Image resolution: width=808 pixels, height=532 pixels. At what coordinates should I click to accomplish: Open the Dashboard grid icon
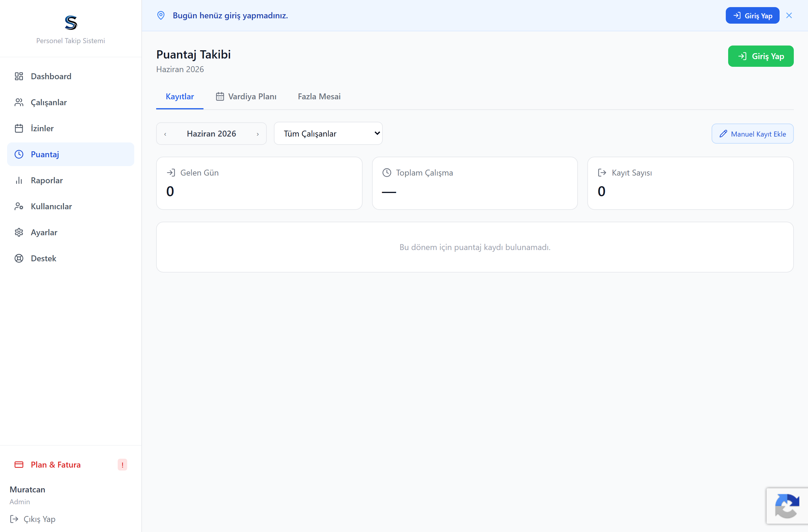(x=19, y=76)
